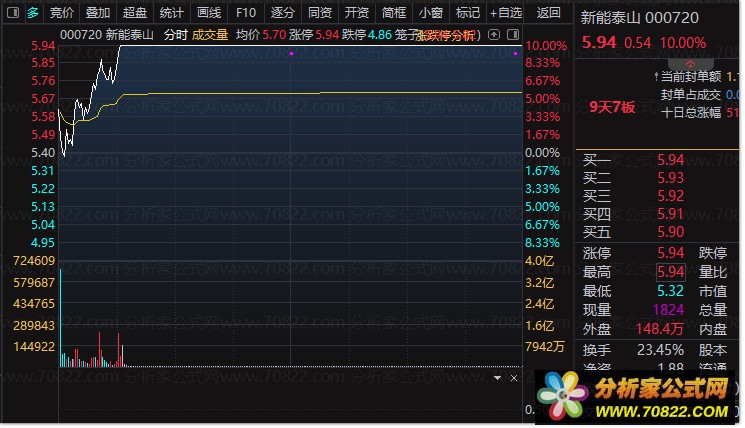The width and height of the screenshot is (745, 428).
Task: Open the 统计 statistics tool
Action: pos(172,13)
